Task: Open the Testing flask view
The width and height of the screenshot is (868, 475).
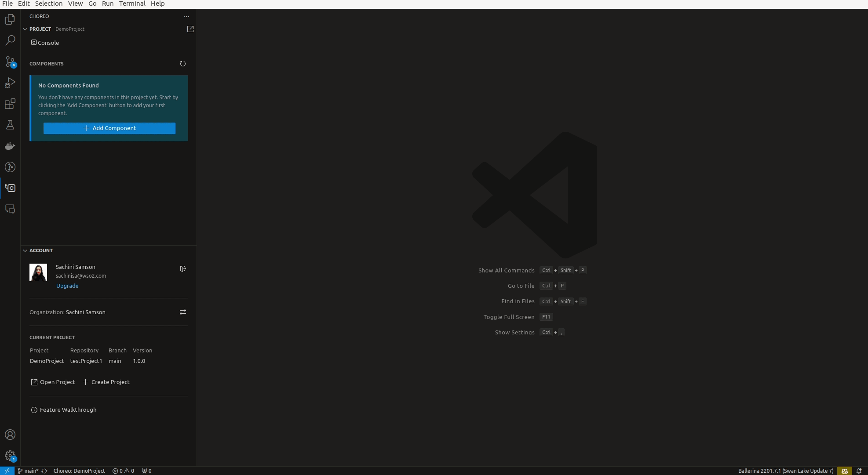Action: click(10, 125)
